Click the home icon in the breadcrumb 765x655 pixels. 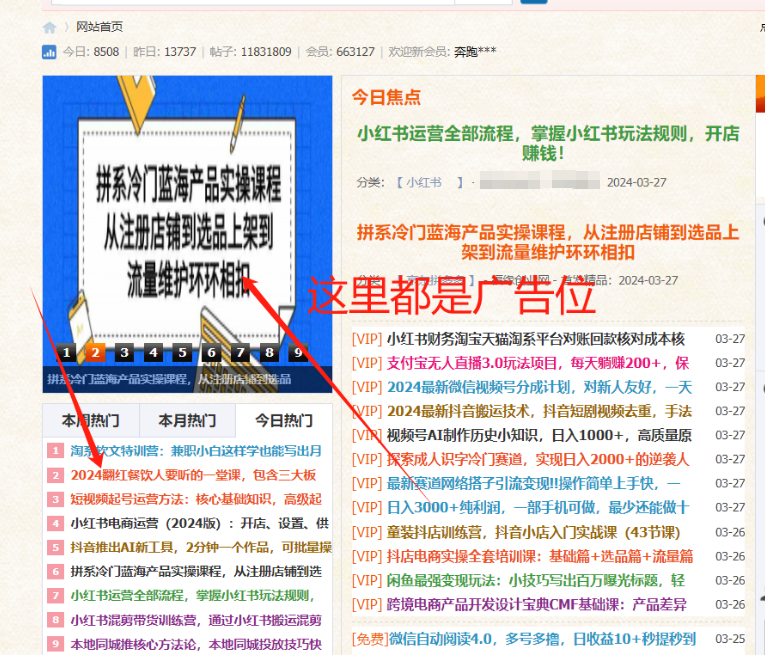49,27
